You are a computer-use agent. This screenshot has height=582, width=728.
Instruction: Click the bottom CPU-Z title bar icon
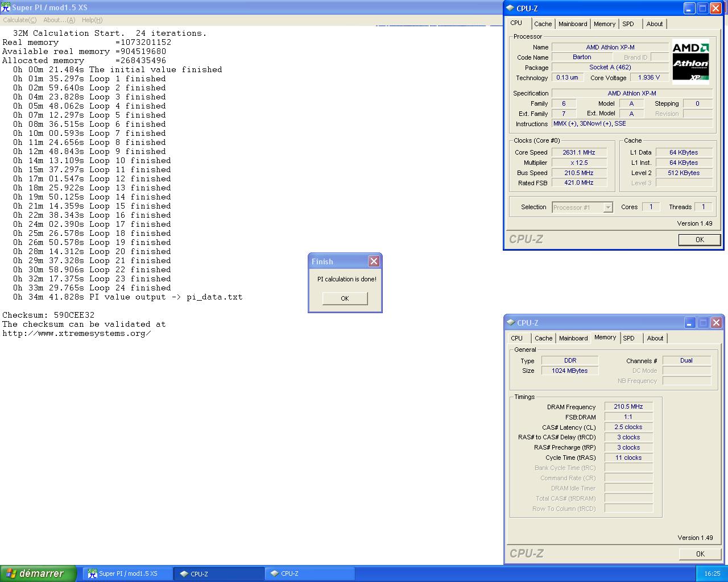(510, 322)
